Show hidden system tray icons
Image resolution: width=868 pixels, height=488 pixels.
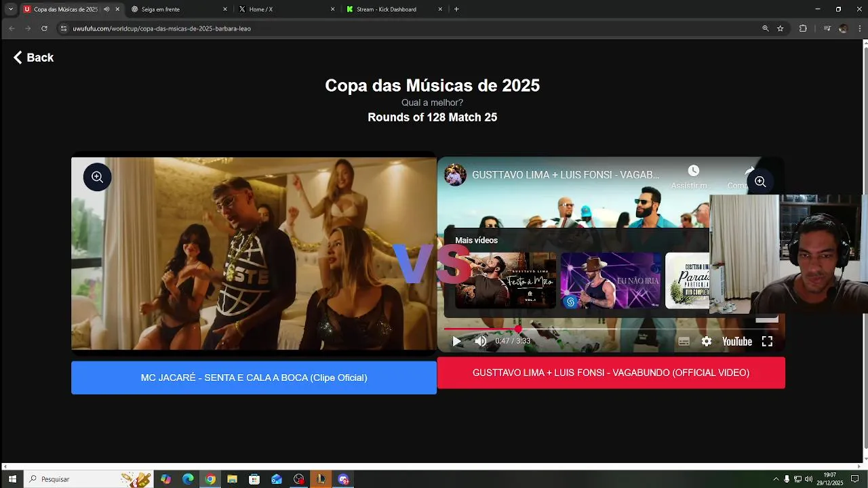click(776, 479)
